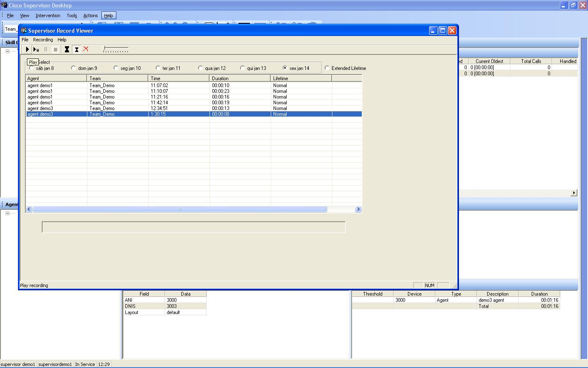Collapse the Skill groups tree node
Screen dimensions: 588x368
point(7,52)
